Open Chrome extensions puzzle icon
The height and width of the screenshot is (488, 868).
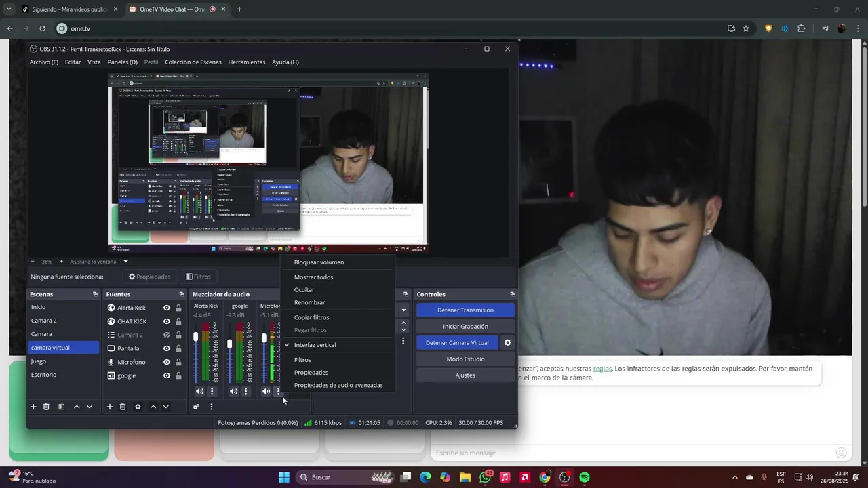[802, 28]
